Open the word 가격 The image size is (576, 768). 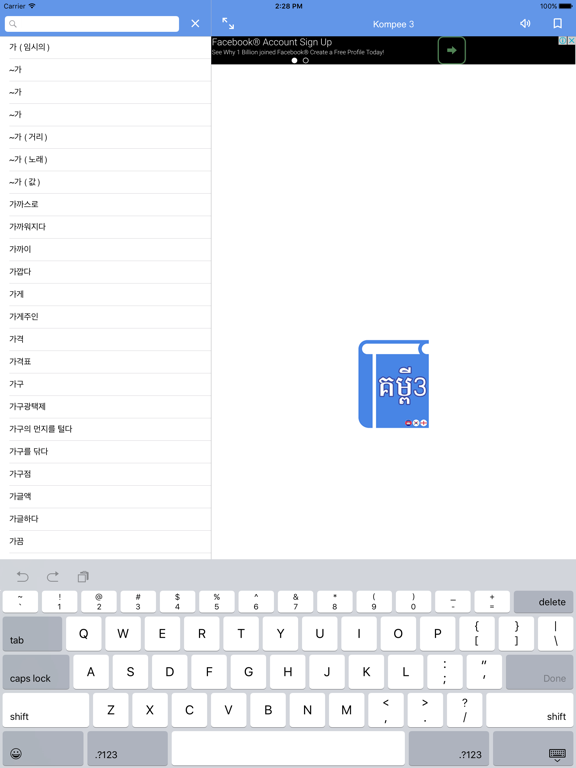tap(105, 339)
